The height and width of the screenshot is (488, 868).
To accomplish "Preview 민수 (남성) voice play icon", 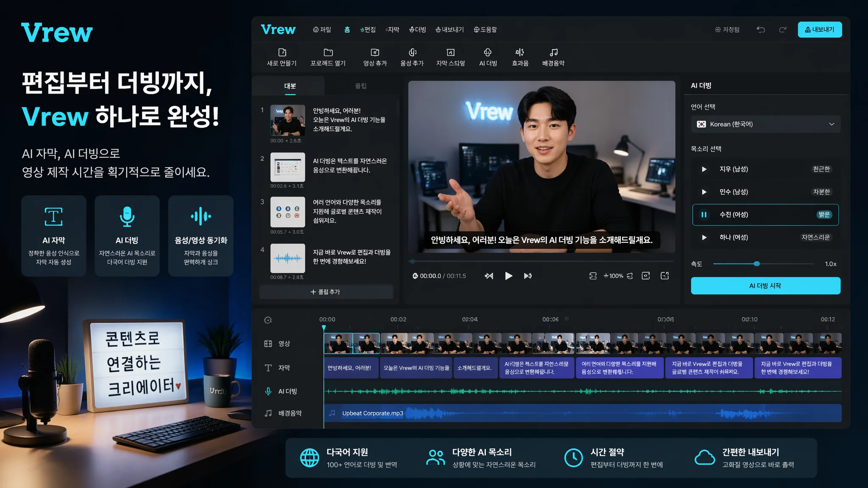I will [704, 192].
